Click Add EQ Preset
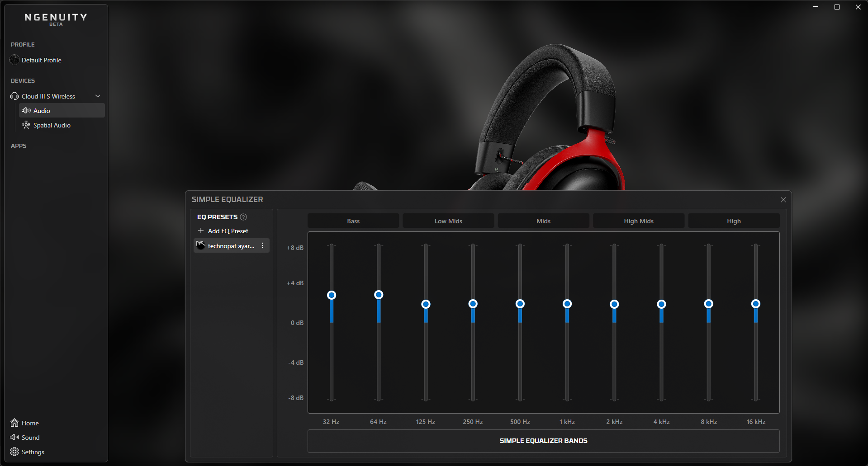This screenshot has width=868, height=466. (232, 231)
